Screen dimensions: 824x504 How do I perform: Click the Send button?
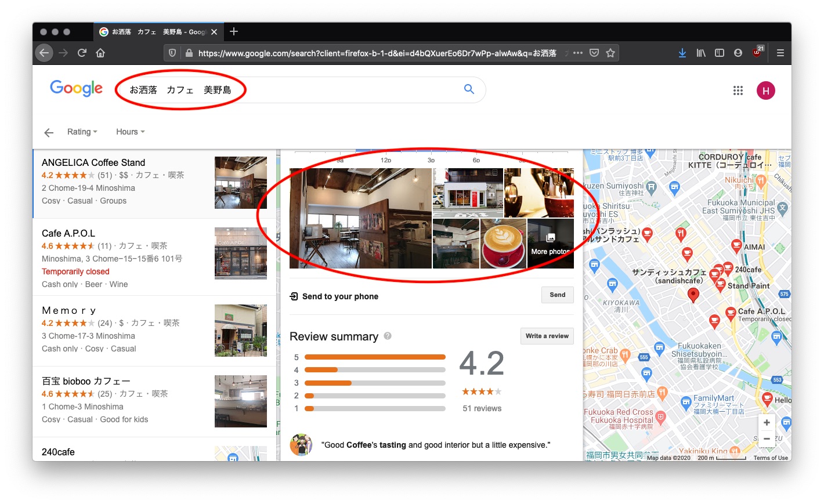558,295
